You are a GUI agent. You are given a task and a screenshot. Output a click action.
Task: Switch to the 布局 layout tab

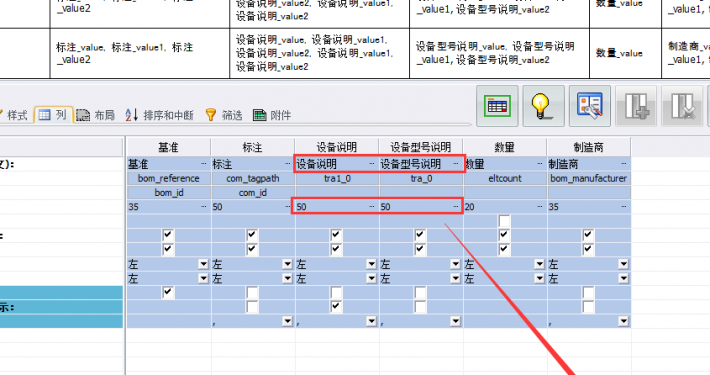click(x=96, y=115)
